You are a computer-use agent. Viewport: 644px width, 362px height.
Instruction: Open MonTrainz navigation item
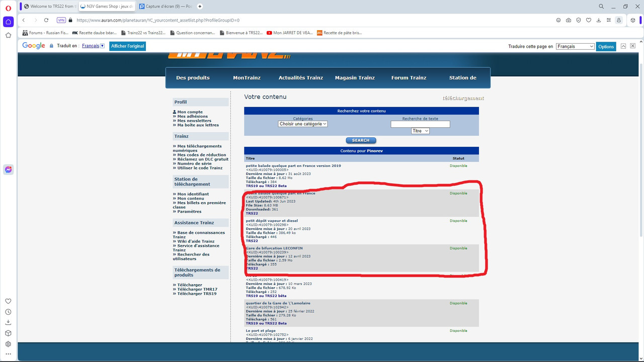tap(247, 78)
